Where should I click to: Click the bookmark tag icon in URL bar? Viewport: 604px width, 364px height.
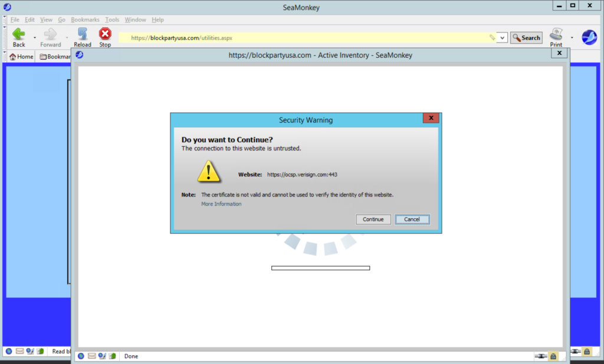492,37
